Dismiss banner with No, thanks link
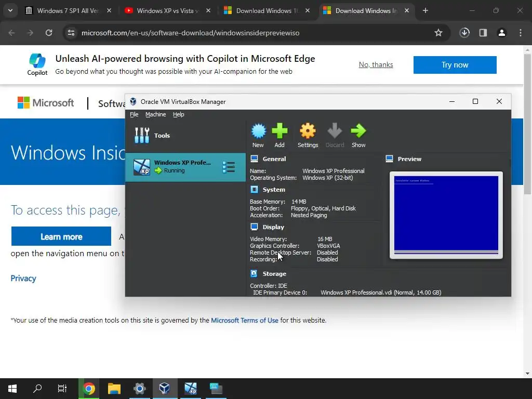This screenshot has width=532, height=399. click(x=376, y=64)
